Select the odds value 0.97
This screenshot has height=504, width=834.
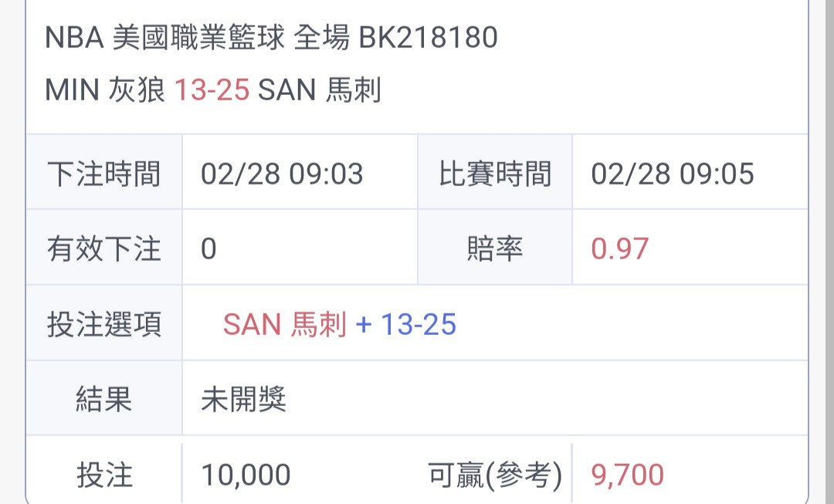point(619,249)
